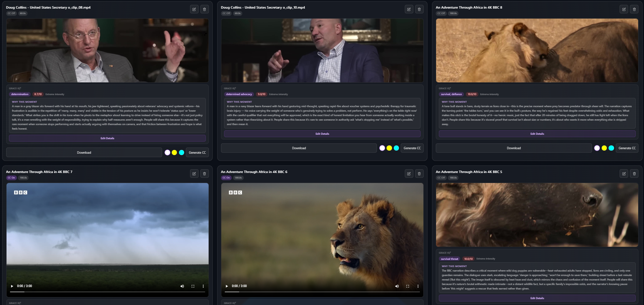Pick cyan caption color on BBC 8 card
This screenshot has width=644, height=305.
pos(611,148)
